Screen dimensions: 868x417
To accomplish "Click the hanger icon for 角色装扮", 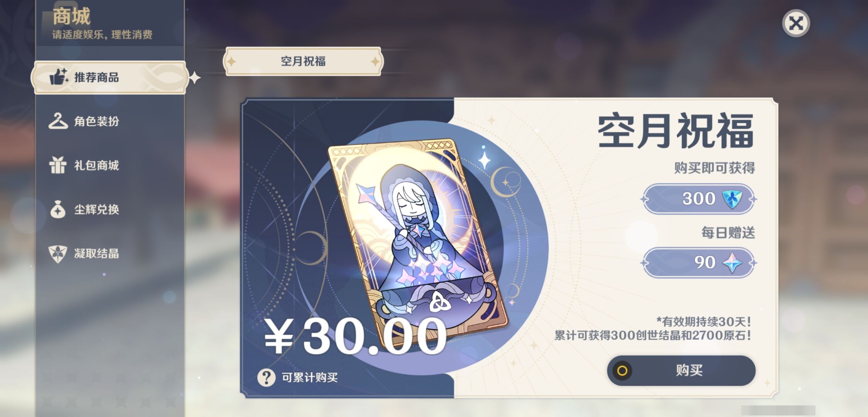I will click(x=58, y=121).
